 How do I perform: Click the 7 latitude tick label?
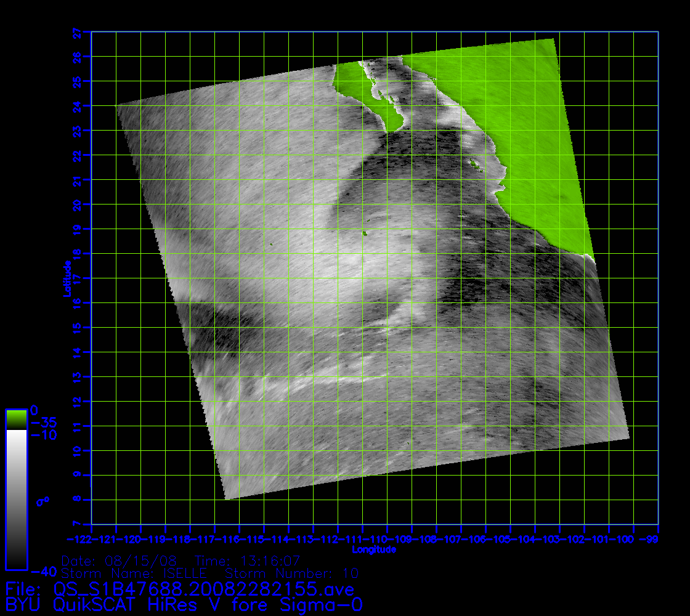[86, 524]
